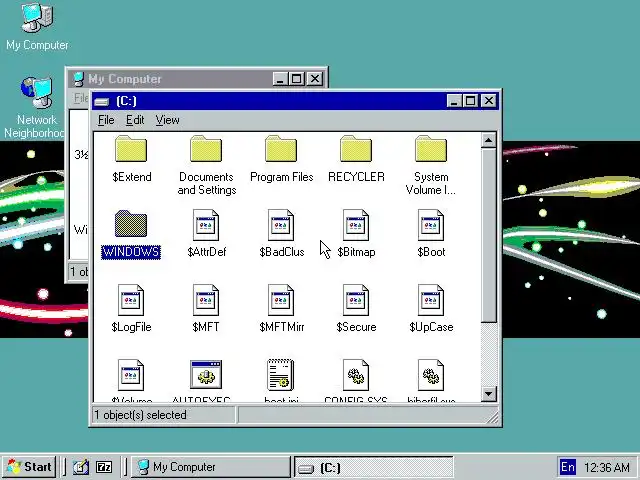
Task: Click the 12:36 AM clock
Action: [x=607, y=467]
